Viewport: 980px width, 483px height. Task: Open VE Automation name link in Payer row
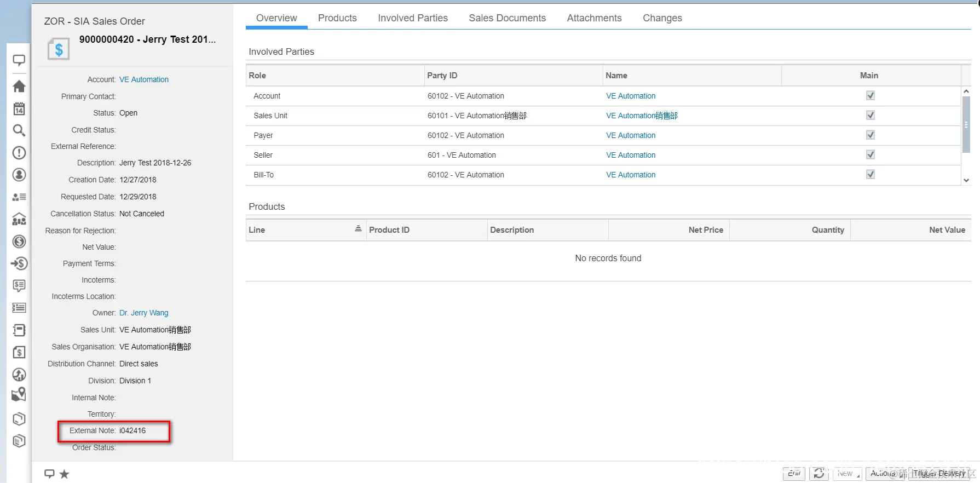[631, 135]
